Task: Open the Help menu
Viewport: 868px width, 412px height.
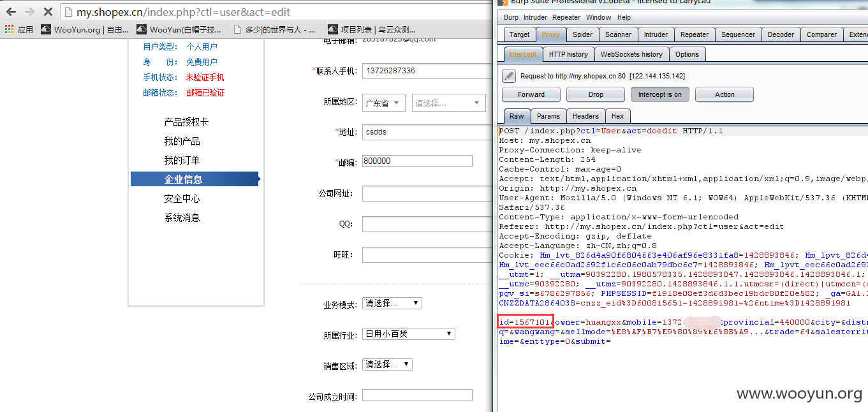Action: 624,17
